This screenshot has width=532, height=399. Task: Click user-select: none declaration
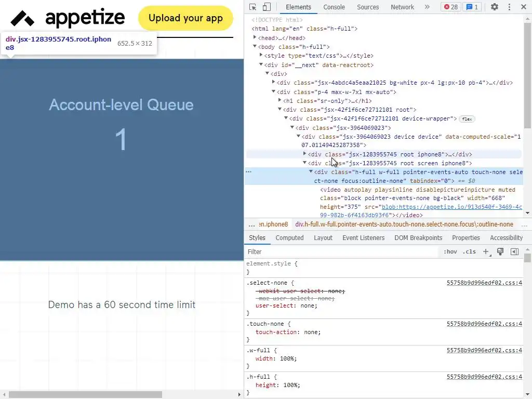pyautogui.click(x=286, y=305)
